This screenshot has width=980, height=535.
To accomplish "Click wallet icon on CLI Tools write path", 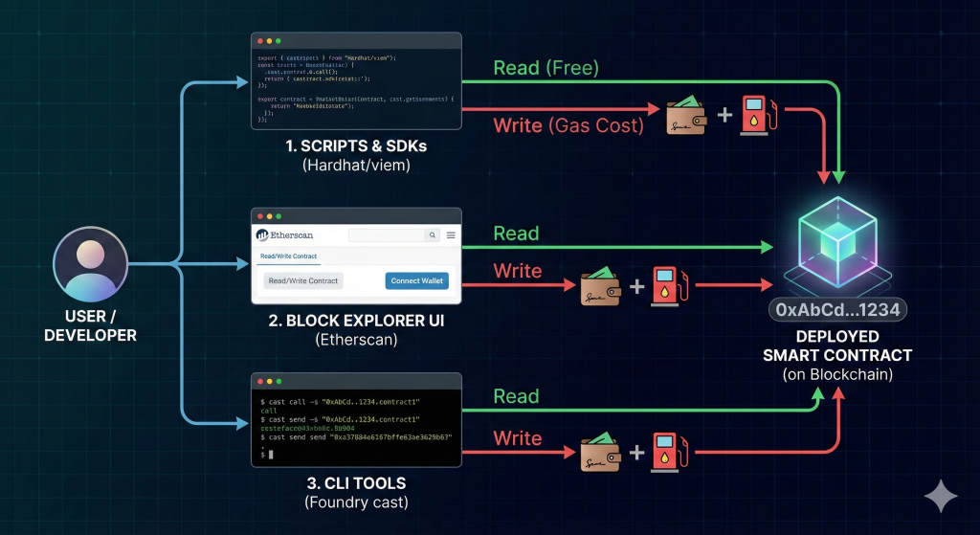I will pyautogui.click(x=600, y=451).
